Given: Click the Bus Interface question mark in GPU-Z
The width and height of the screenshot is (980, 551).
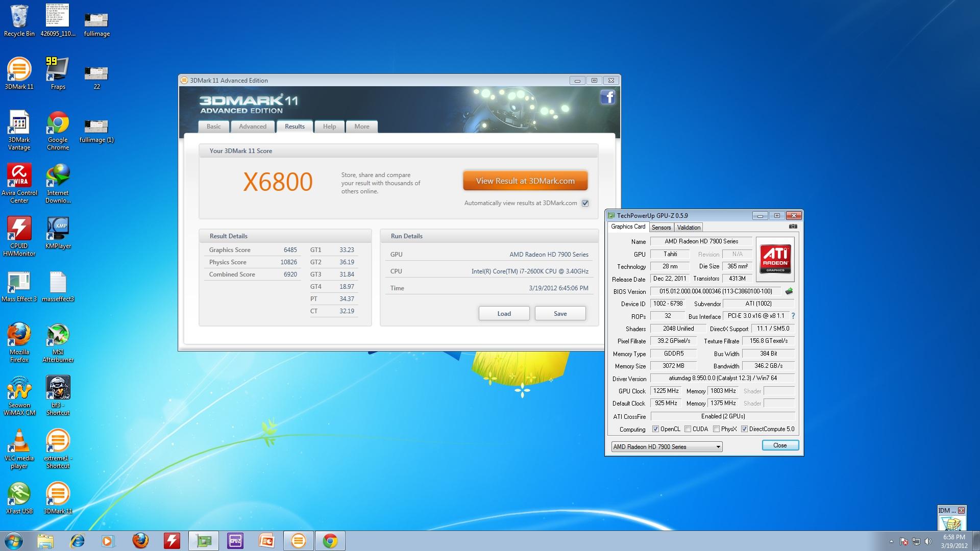Looking at the screenshot, I should [793, 316].
